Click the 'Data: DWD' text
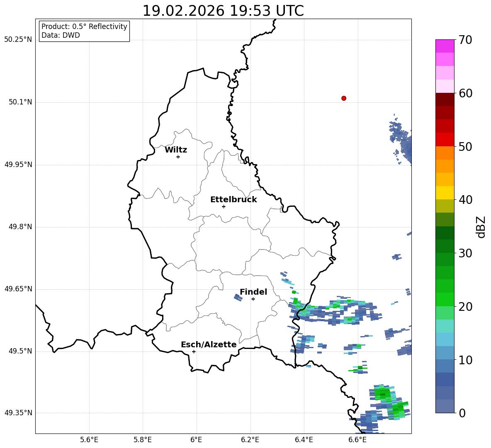Image resolution: width=491 pixels, height=448 pixels. (x=61, y=35)
